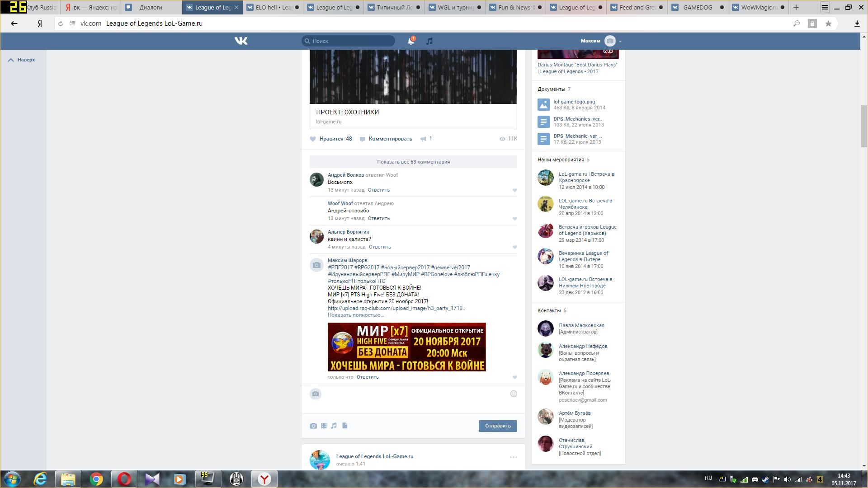Open the Документы section header
Screen dimensions: 868x488
(554, 89)
